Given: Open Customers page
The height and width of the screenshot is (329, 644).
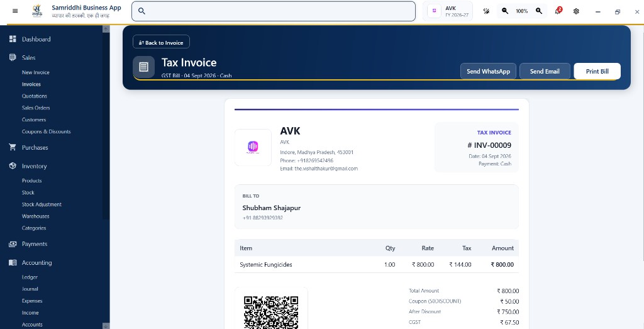Looking at the screenshot, I should pyautogui.click(x=34, y=120).
